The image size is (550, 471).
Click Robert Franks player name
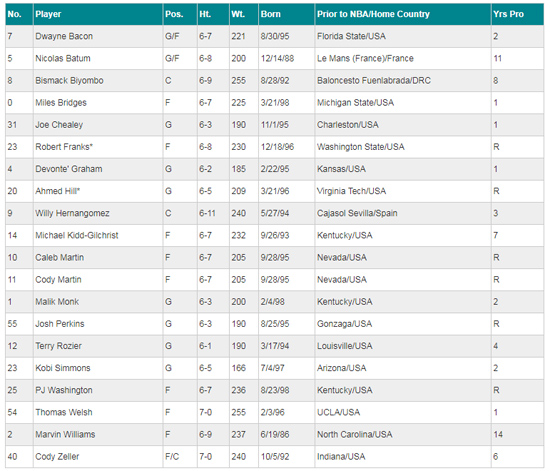(64, 147)
